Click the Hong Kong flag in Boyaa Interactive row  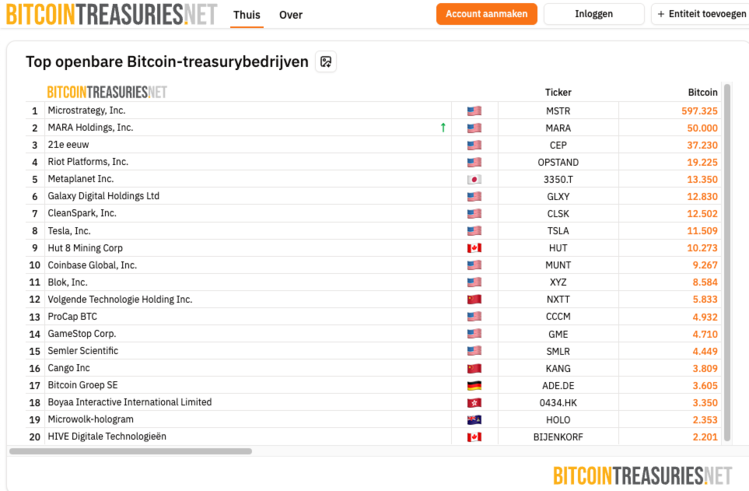[x=474, y=403]
